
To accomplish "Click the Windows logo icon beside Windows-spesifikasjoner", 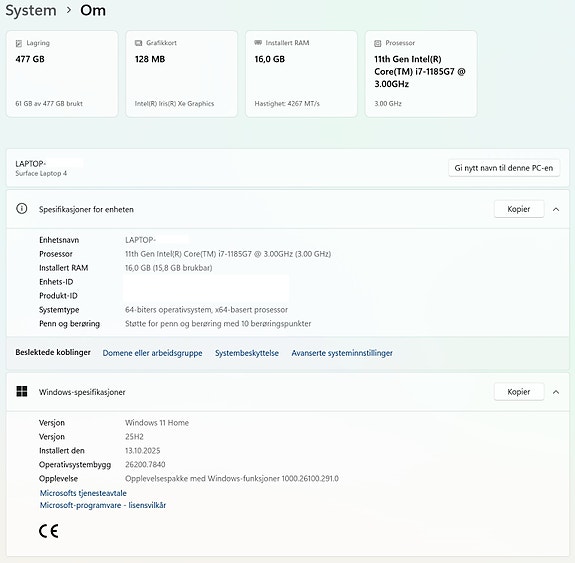I will [x=22, y=391].
